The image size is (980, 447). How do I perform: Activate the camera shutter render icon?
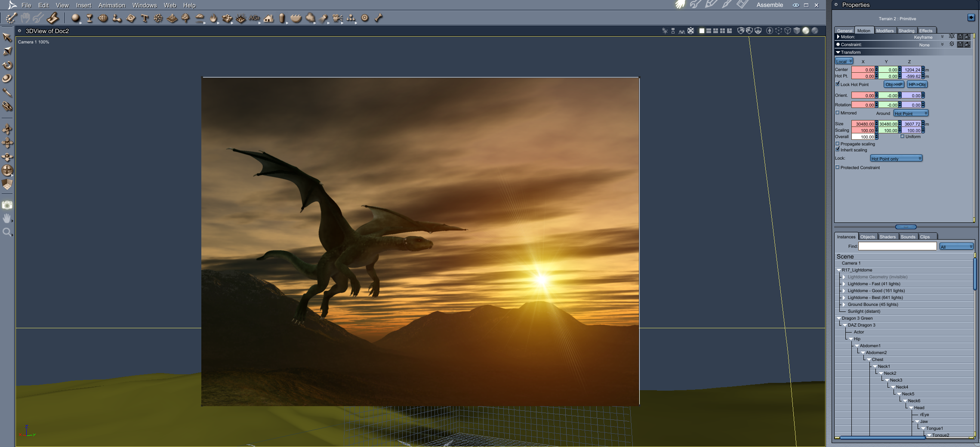7,205
